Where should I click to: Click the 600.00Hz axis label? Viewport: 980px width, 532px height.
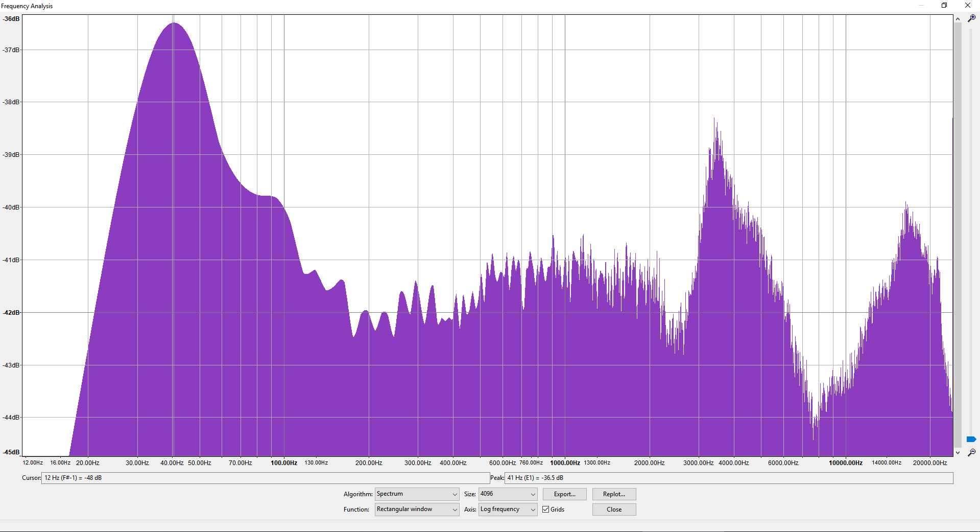pyautogui.click(x=503, y=463)
